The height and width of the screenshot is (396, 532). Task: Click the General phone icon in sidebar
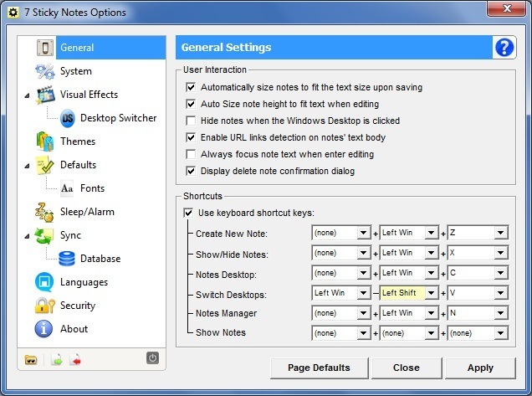coord(45,48)
